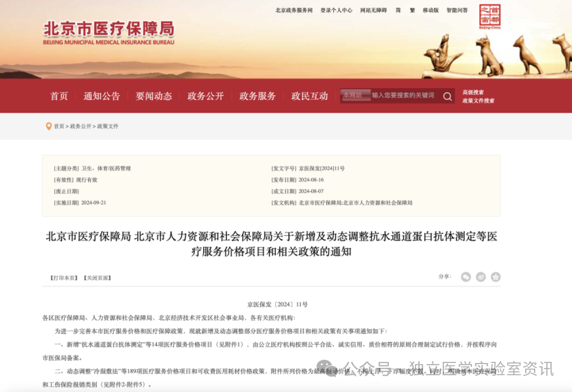Click the search magnifier icon
The height and width of the screenshot is (392, 572).
(447, 96)
